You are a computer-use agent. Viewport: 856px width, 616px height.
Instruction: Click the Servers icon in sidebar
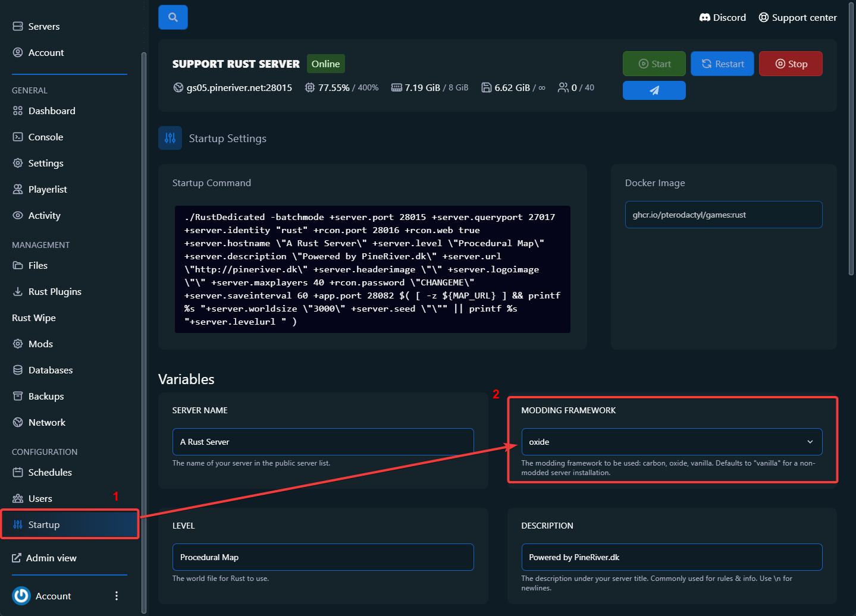[18, 26]
